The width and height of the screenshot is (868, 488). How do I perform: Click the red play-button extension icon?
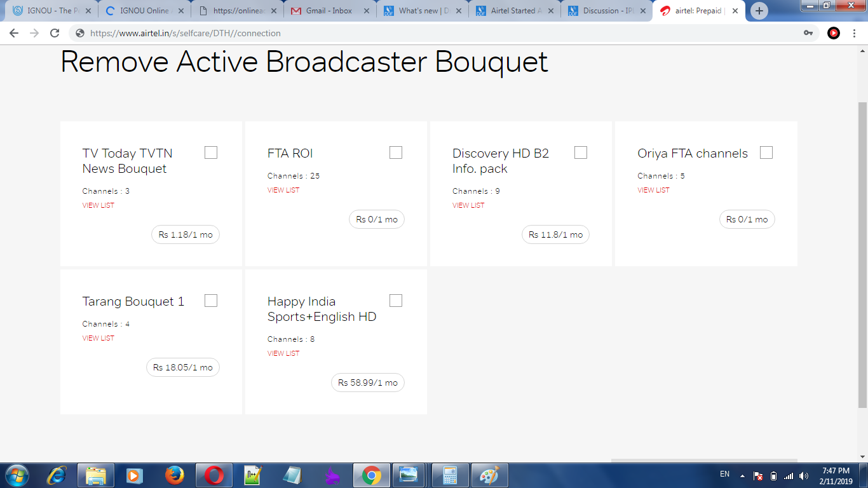[834, 33]
